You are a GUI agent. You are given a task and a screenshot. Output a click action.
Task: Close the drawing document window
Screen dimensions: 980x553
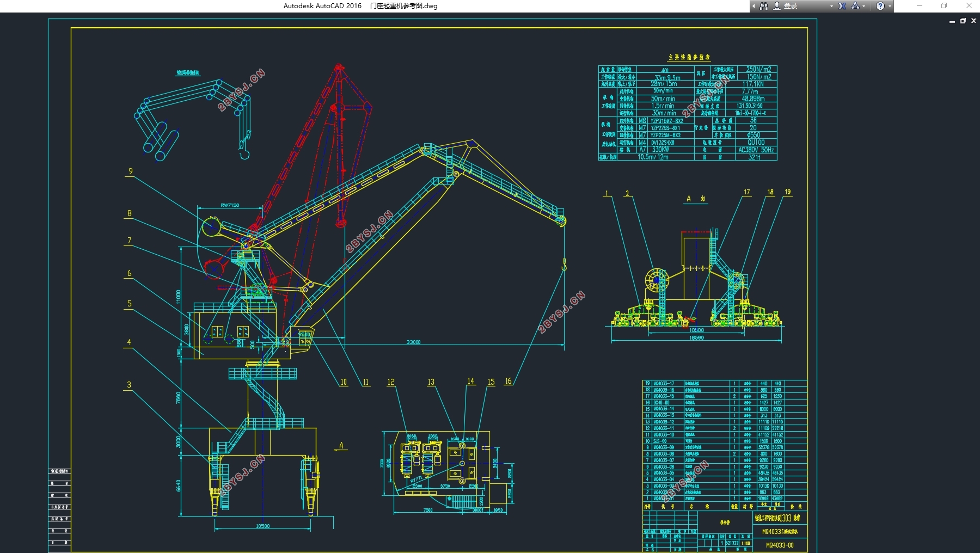[x=974, y=21]
